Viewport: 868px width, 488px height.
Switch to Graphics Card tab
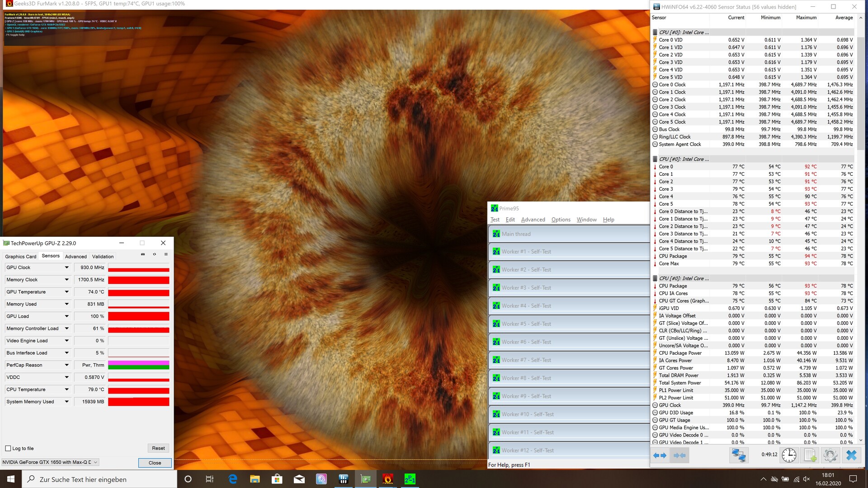[x=21, y=257]
